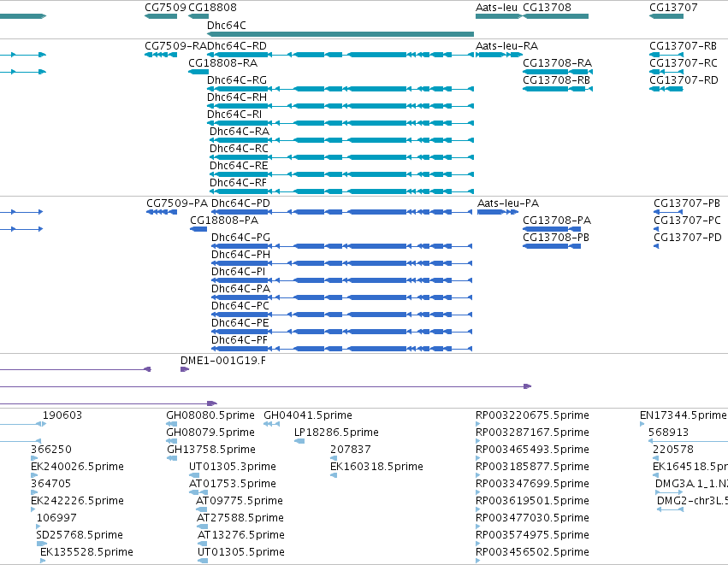Select the GH04041.5prime EST marker

tap(271, 424)
